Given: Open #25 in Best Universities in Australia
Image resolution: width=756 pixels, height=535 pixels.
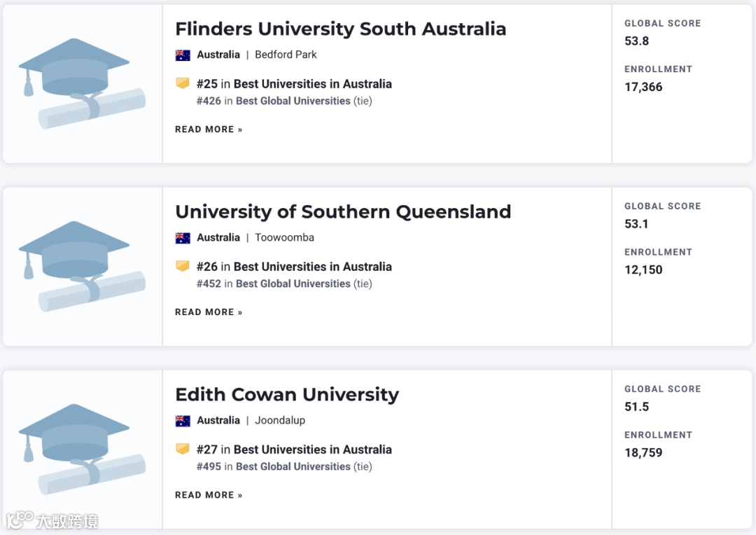Looking at the screenshot, I should [x=294, y=84].
